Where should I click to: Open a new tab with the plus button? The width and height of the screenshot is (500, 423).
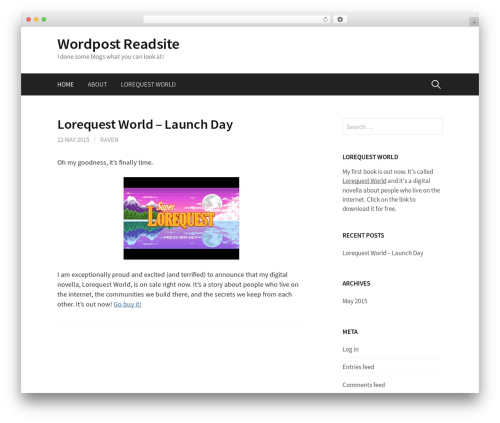474,22
